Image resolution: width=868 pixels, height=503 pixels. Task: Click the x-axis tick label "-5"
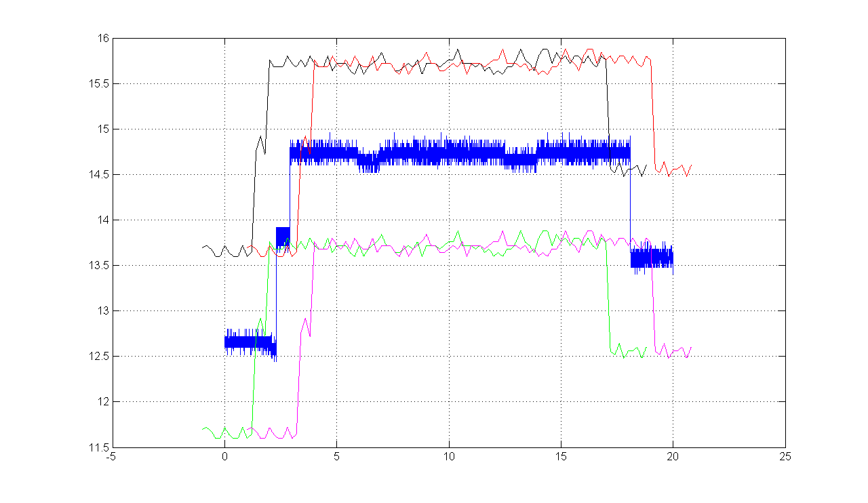tap(113, 457)
